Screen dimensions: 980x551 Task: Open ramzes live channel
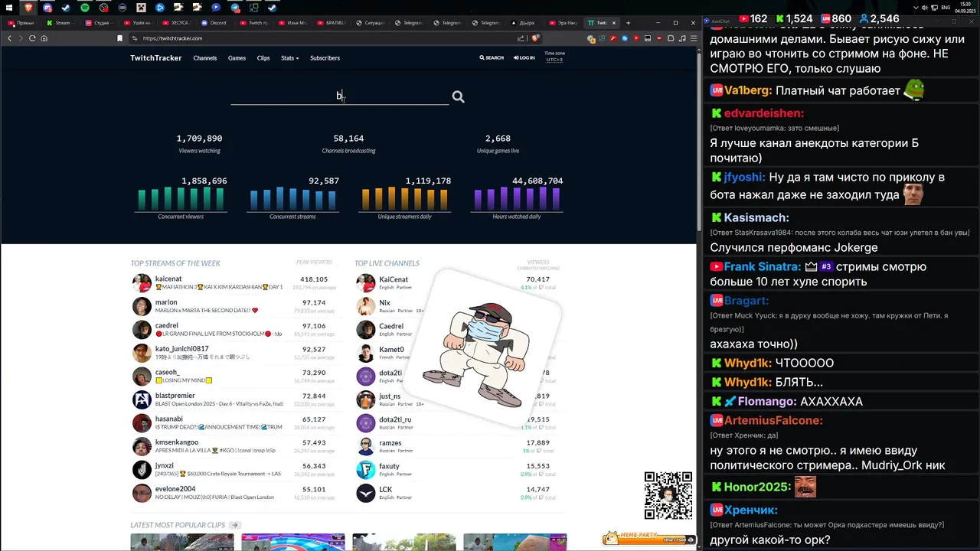pos(390,442)
